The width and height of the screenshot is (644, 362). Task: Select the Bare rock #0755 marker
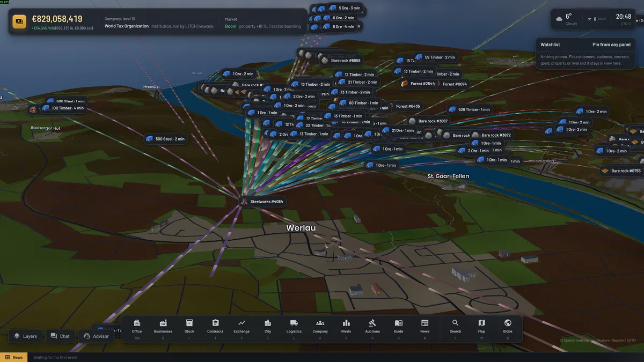pos(621,171)
